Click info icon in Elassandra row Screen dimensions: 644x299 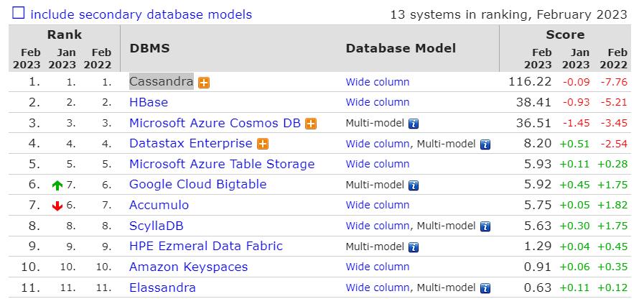485,288
